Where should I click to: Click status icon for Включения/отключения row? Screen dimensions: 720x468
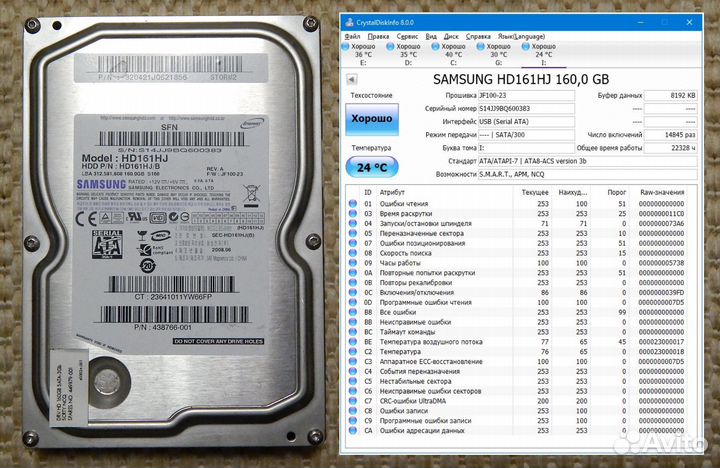[x=353, y=293]
